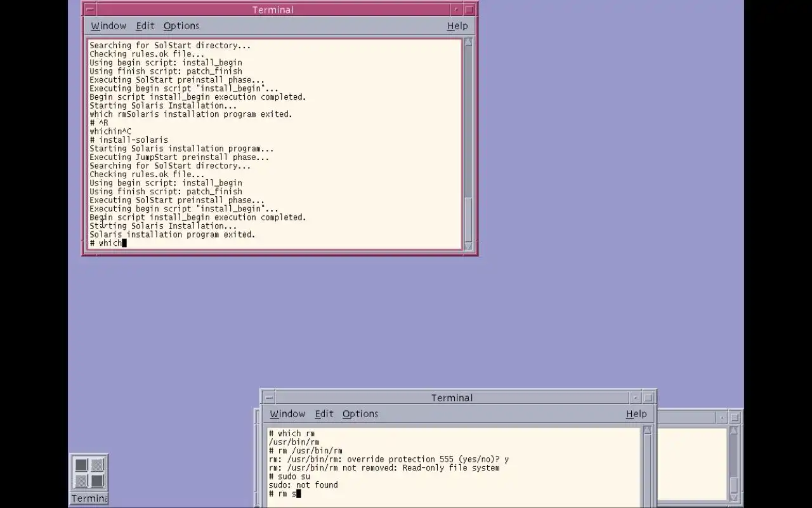Image resolution: width=812 pixels, height=508 pixels.
Task: Click '# sudo su' line in bottom Terminal
Action: tap(289, 476)
